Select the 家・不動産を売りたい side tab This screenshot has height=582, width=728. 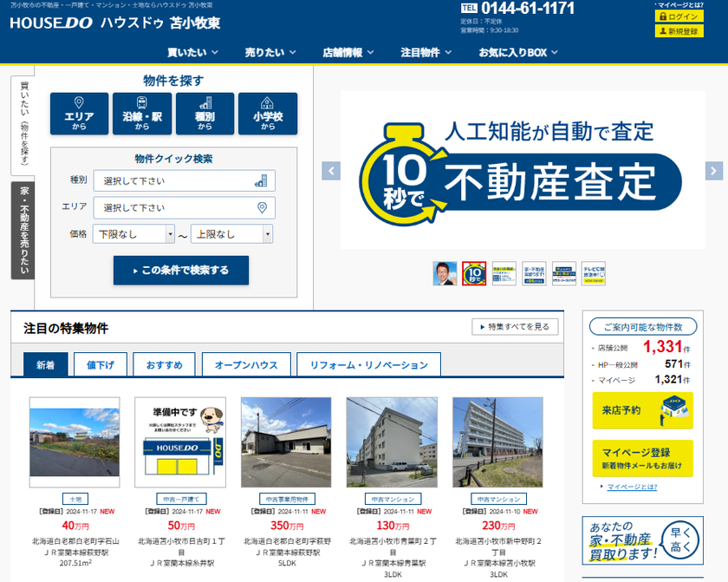click(24, 230)
